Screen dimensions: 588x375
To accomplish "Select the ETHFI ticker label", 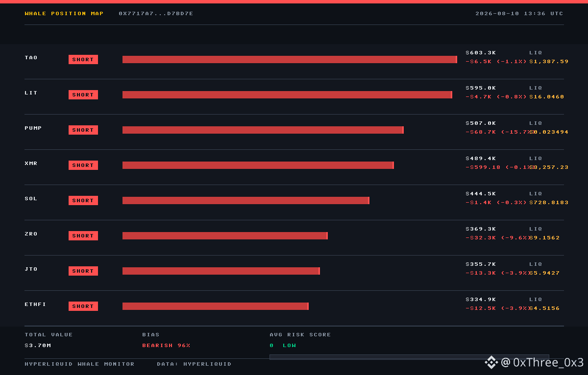I will [x=35, y=305].
